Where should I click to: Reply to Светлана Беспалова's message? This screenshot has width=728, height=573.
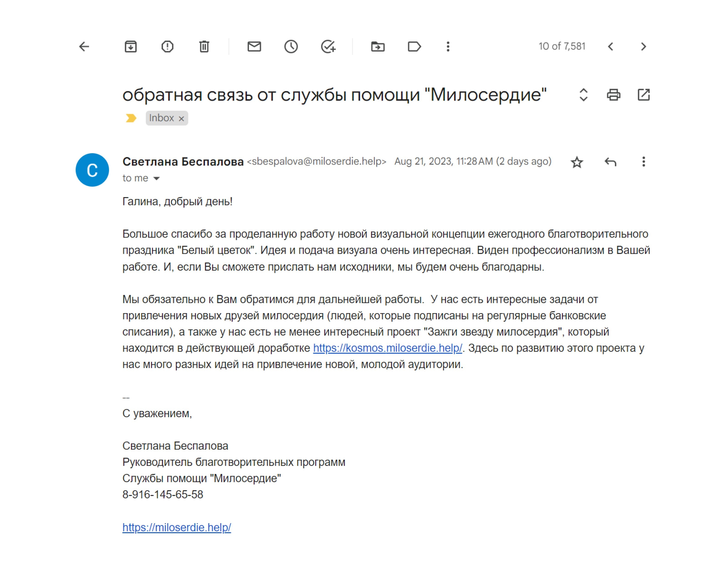point(610,162)
